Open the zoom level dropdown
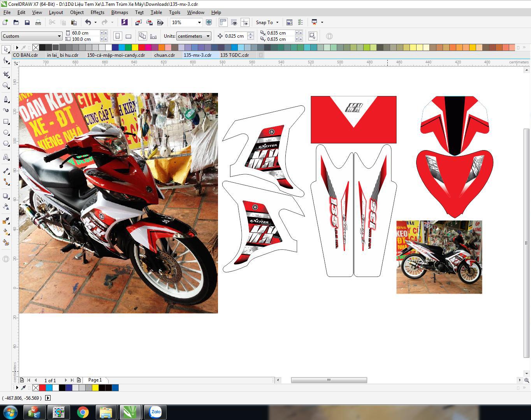This screenshot has width=531, height=420. click(x=199, y=23)
